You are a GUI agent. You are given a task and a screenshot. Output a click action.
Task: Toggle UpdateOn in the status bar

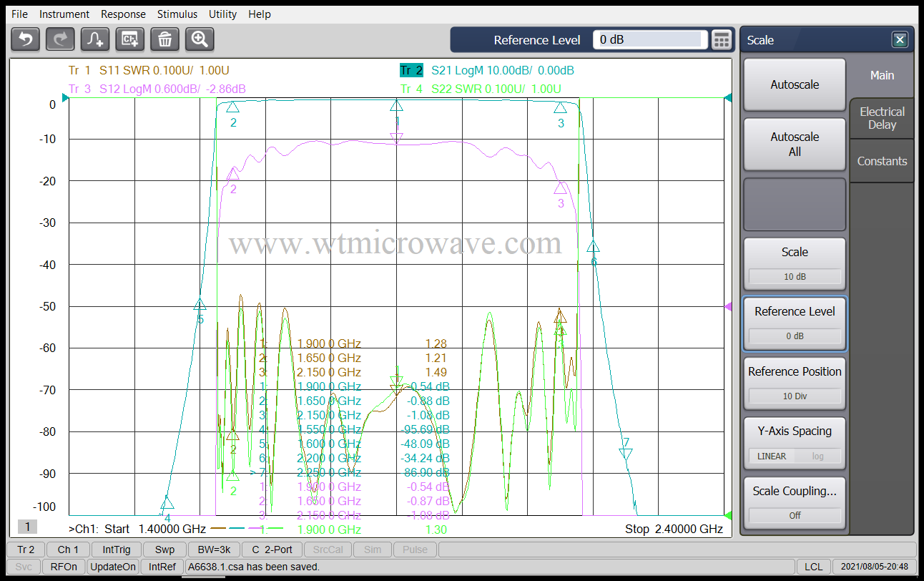tap(113, 566)
